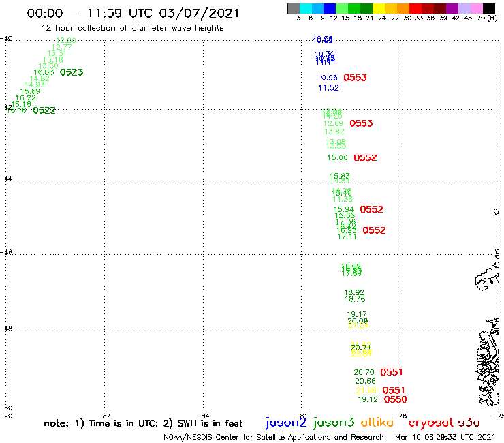Click the wave height value 20.66

click(365, 381)
